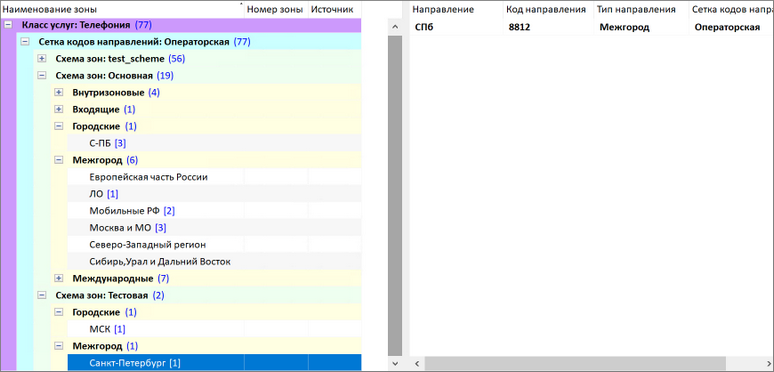
Task: Expand the Внутризоновые group
Action: [59, 92]
